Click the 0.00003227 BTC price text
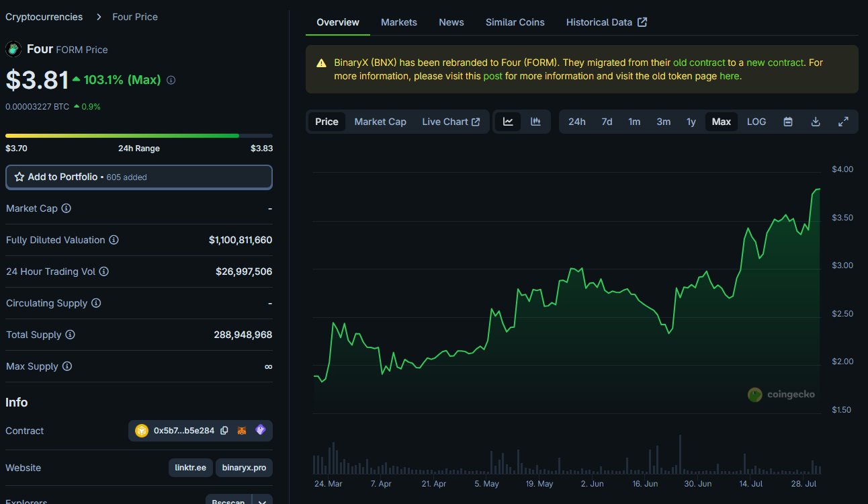Screen dimensions: 868x504 click(37, 106)
